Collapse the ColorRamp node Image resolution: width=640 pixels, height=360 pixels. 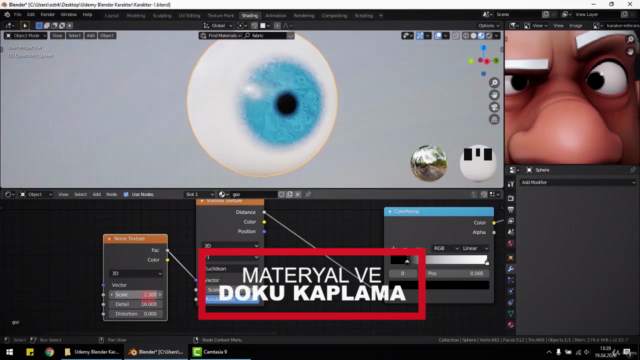click(x=390, y=211)
